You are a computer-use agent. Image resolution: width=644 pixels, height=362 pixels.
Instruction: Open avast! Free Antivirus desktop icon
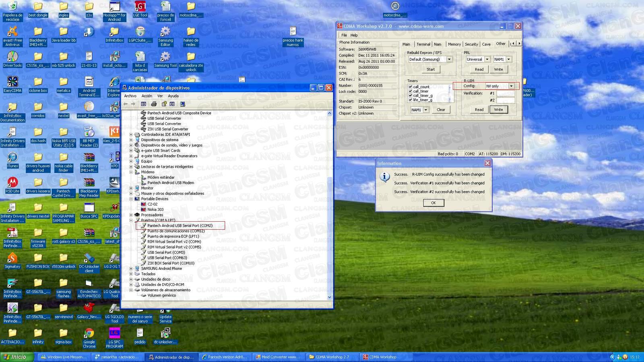click(12, 36)
